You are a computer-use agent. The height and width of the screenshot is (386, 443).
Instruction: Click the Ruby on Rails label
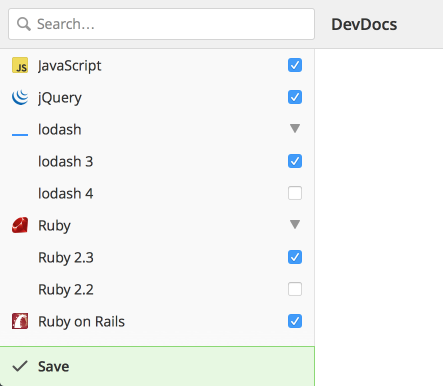(81, 322)
